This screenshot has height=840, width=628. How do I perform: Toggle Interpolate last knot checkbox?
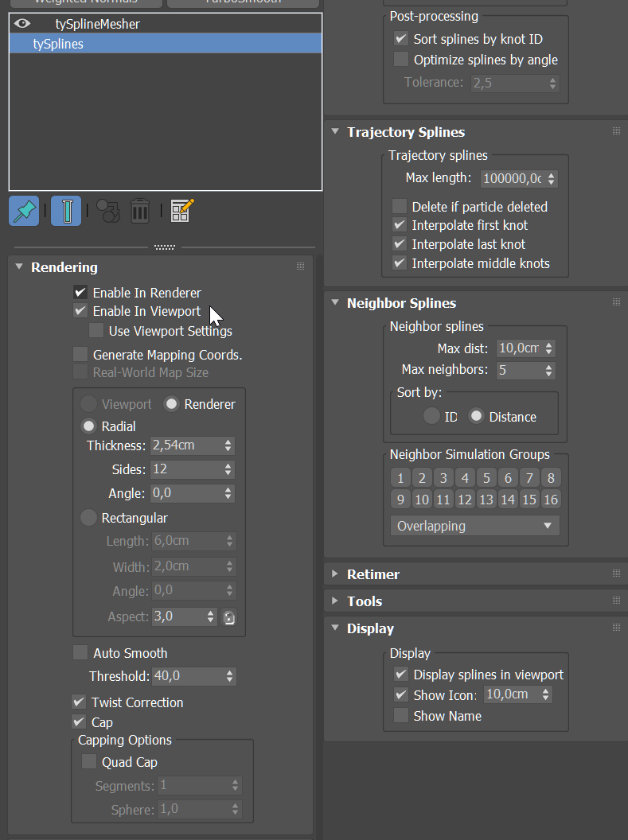[400, 244]
